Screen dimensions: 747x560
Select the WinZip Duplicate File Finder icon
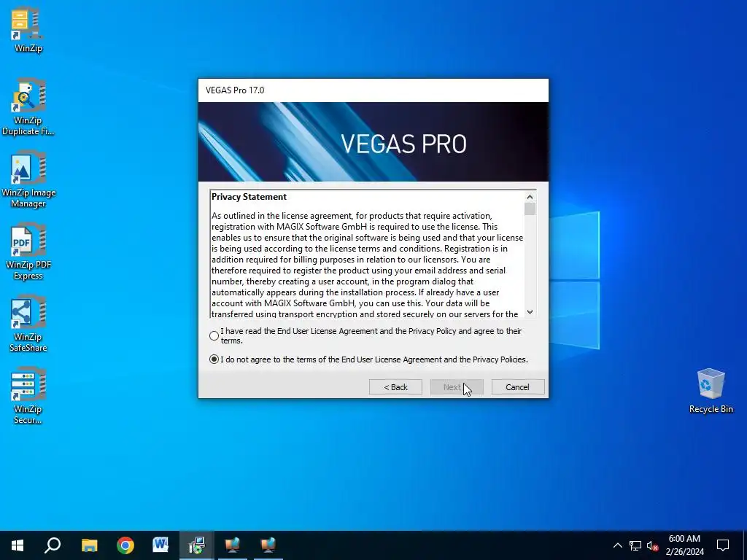(x=28, y=107)
